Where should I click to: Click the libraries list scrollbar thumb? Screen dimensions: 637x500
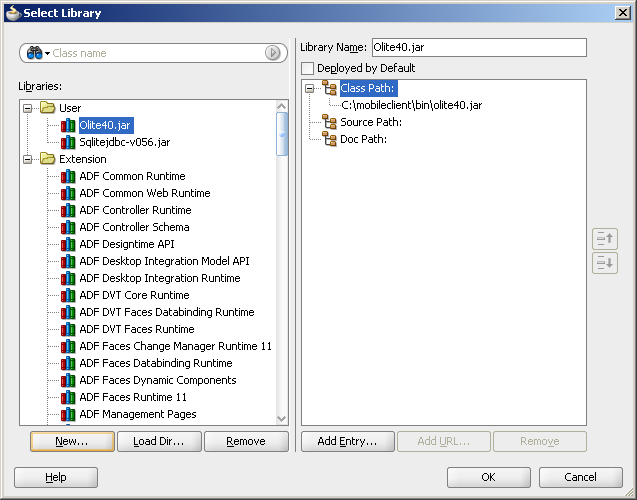pyautogui.click(x=282, y=134)
